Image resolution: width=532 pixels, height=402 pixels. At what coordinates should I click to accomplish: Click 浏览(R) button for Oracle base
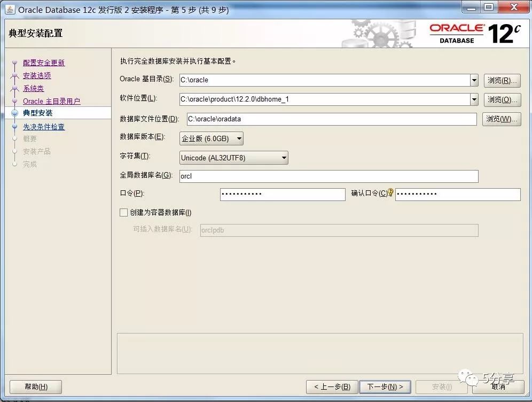click(x=502, y=81)
